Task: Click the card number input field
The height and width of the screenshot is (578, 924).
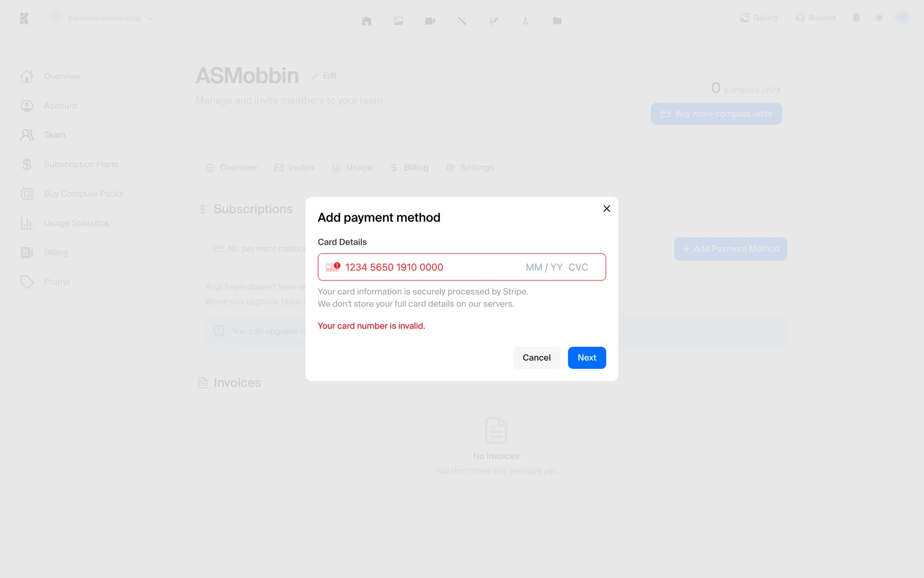Action: pyautogui.click(x=423, y=267)
